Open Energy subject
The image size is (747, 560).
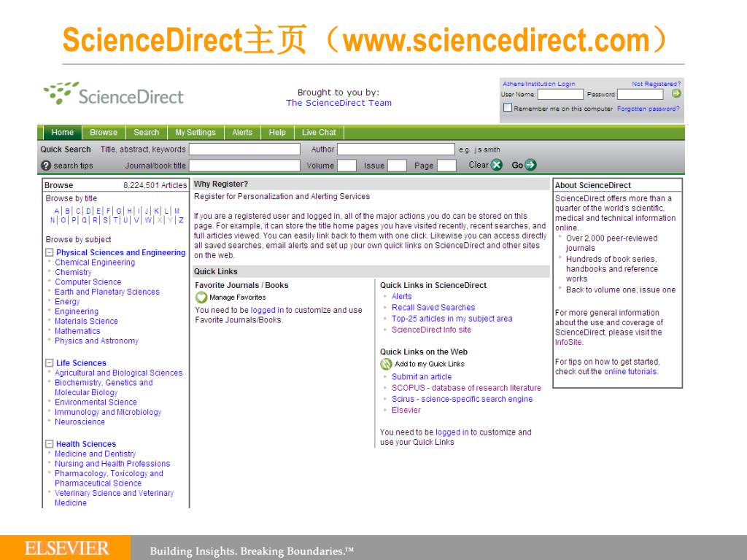[x=67, y=301]
